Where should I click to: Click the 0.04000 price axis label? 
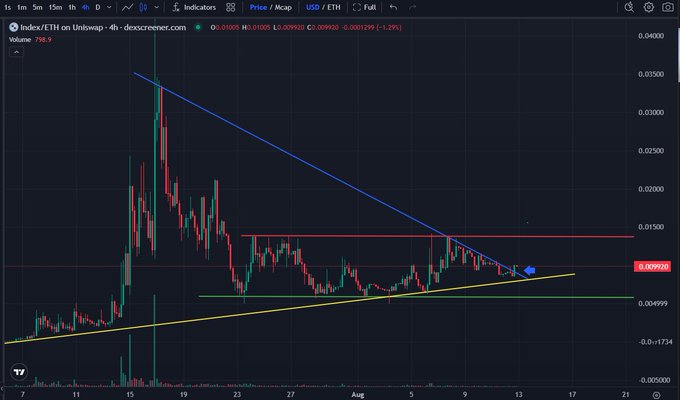tap(651, 36)
